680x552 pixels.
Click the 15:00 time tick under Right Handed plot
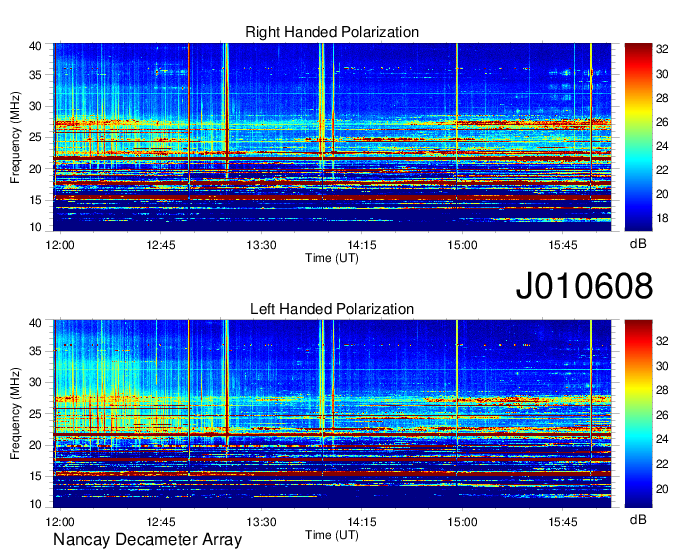pyautogui.click(x=462, y=245)
